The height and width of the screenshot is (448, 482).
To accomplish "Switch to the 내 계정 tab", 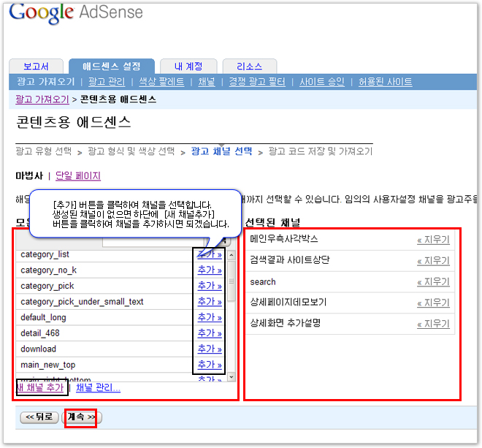I will (x=188, y=67).
